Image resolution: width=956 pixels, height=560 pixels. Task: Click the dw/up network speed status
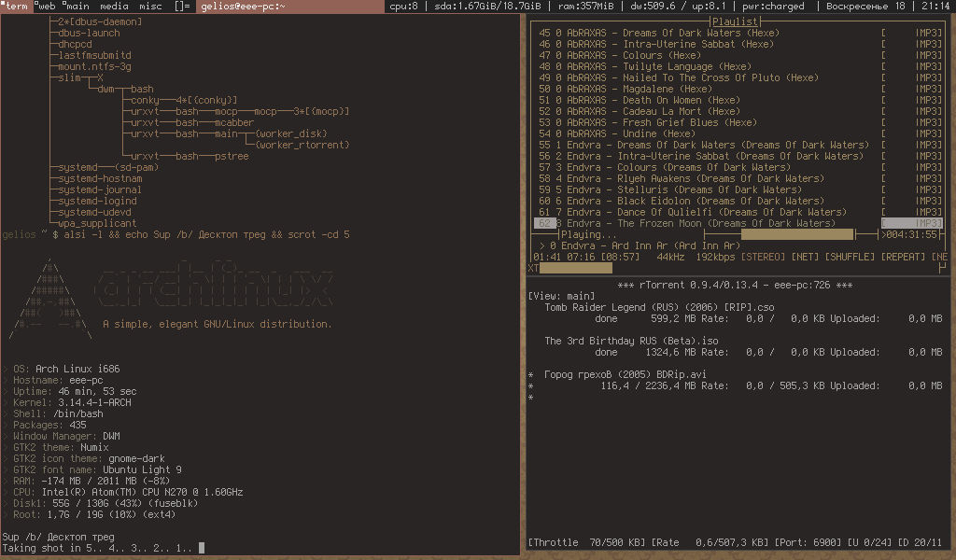(x=678, y=7)
